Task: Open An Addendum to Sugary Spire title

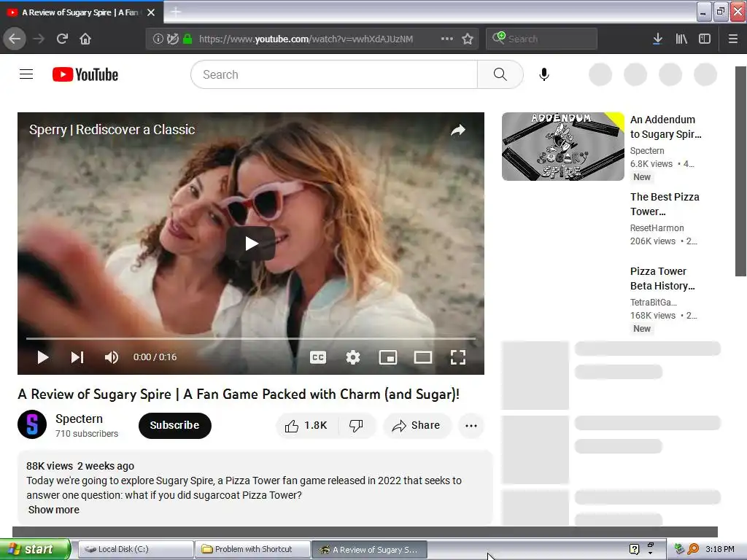Action: pyautogui.click(x=666, y=127)
